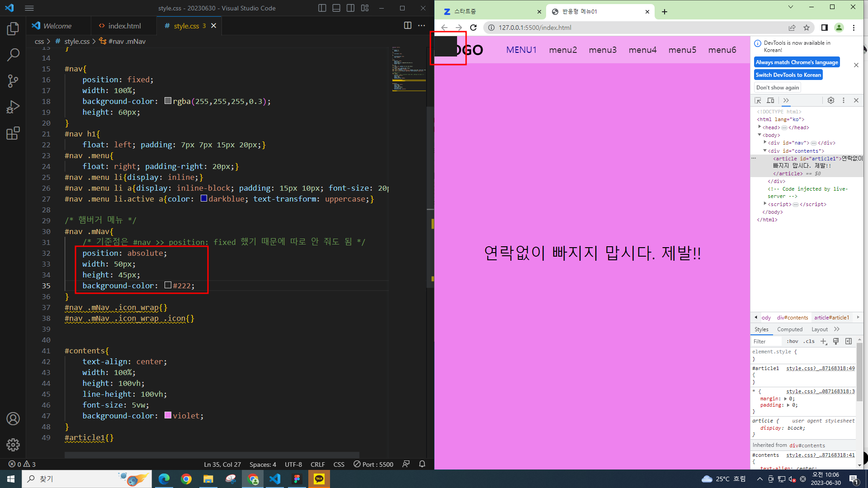The height and width of the screenshot is (488, 868).
Task: Click Switch DevTools to Korean button
Action: point(788,75)
